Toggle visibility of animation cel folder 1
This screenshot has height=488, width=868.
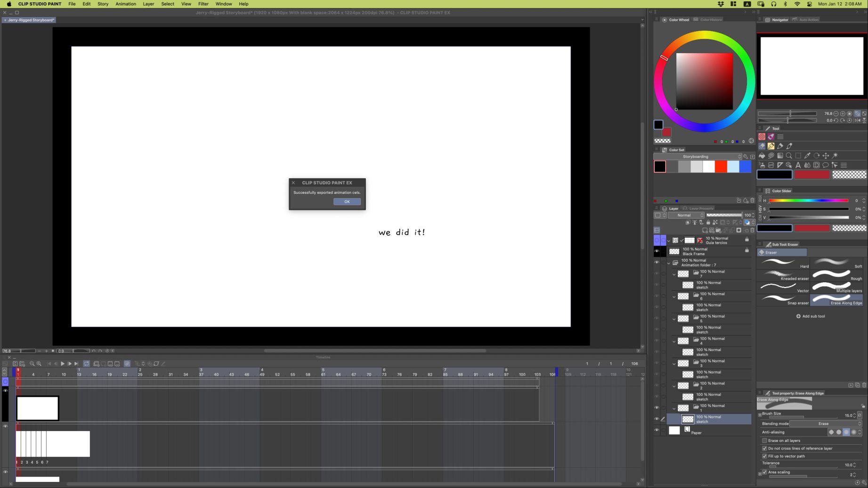coord(657,408)
